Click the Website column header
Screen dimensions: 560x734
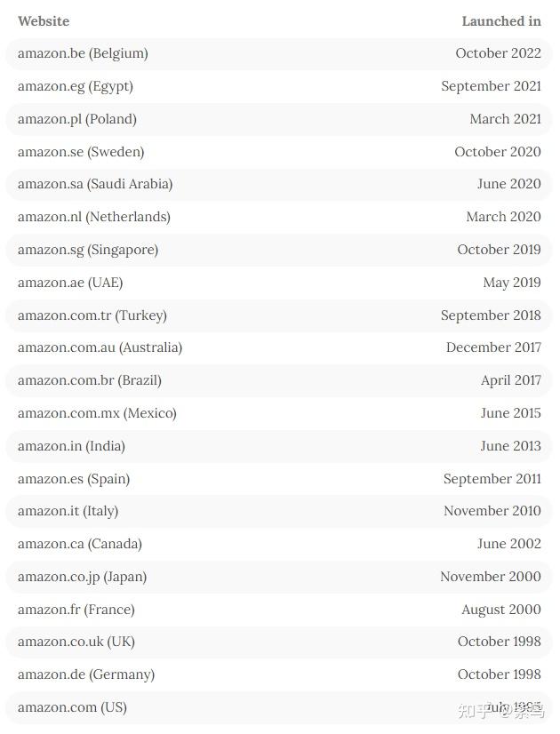click(44, 20)
